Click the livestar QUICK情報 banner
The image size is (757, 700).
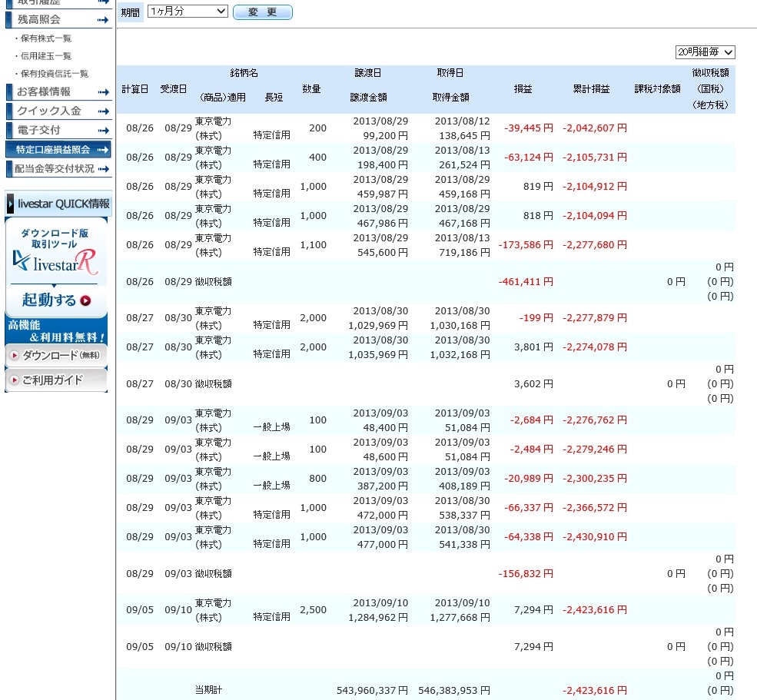(x=58, y=204)
